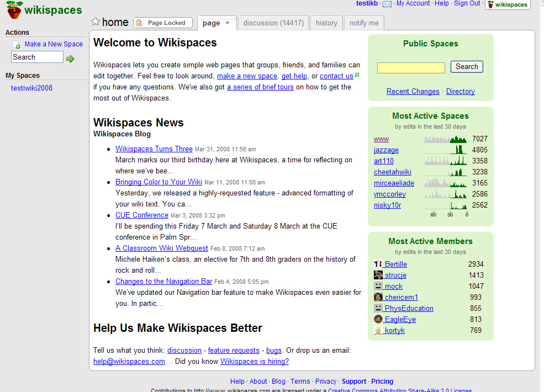Open Changes to the Navigation Bar post
The width and height of the screenshot is (544, 392).
point(164,282)
